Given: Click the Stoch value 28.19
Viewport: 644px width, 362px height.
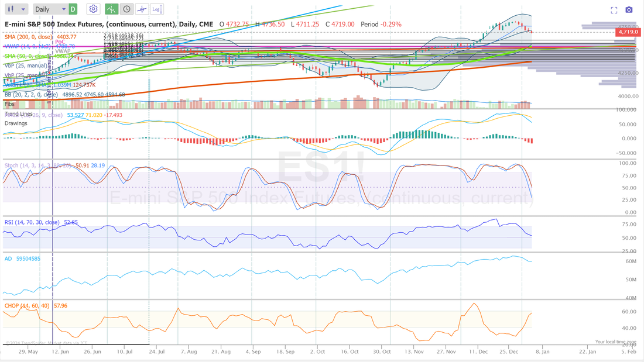Looking at the screenshot, I should tap(98, 166).
